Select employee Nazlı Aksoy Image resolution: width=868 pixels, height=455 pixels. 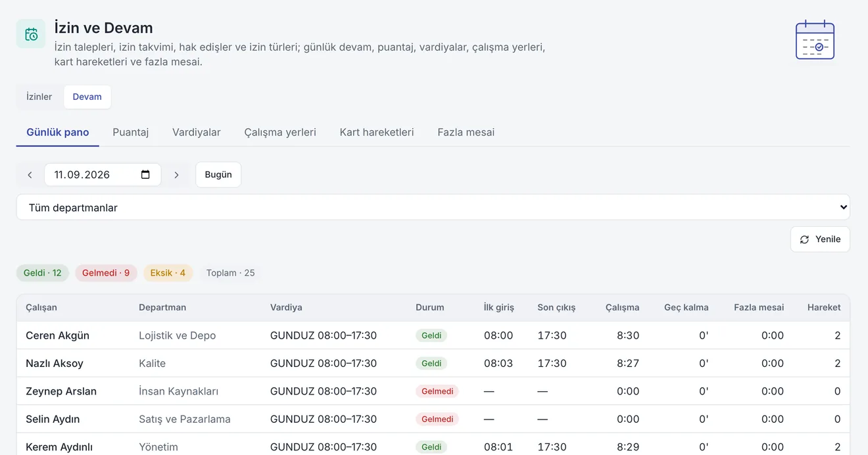(55, 363)
